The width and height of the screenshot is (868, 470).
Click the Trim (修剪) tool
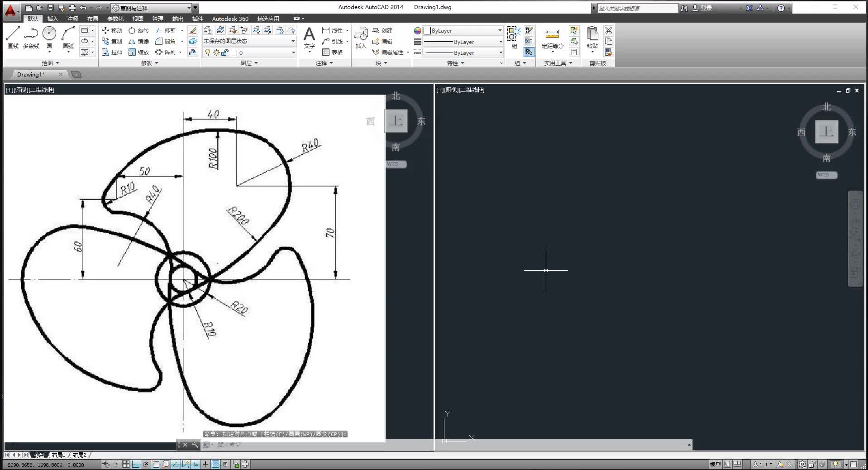pyautogui.click(x=165, y=30)
